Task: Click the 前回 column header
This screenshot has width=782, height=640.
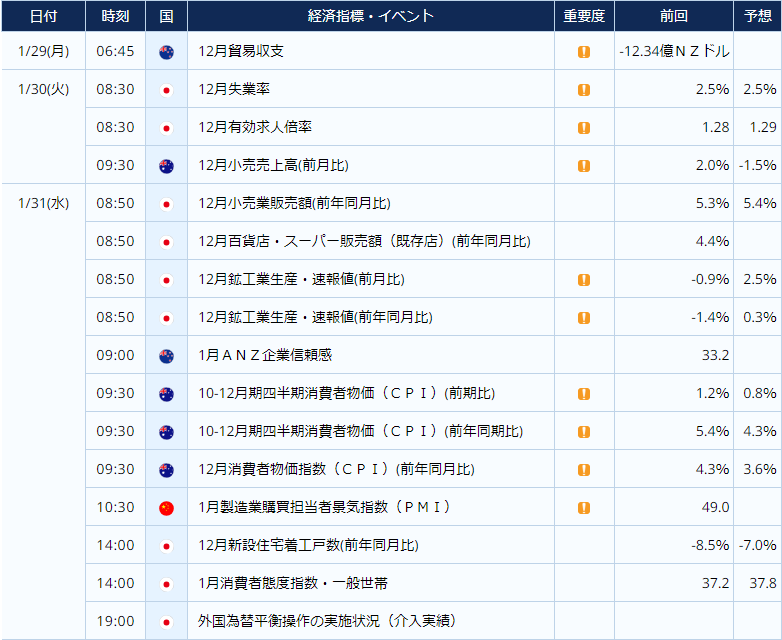Action: [674, 16]
